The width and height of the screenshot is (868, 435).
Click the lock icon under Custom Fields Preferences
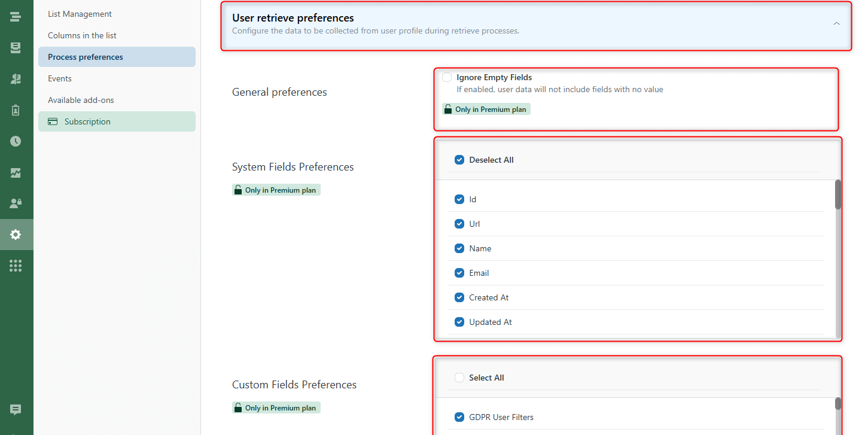(x=237, y=407)
